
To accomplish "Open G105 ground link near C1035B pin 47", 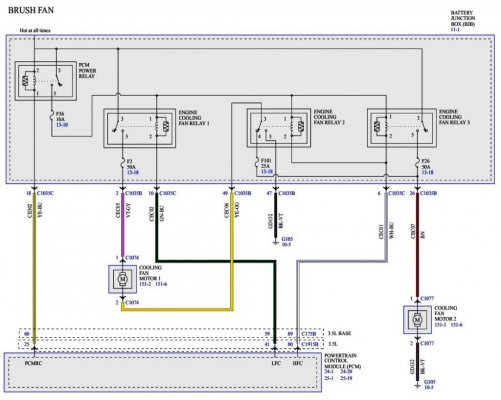I will click(287, 239).
